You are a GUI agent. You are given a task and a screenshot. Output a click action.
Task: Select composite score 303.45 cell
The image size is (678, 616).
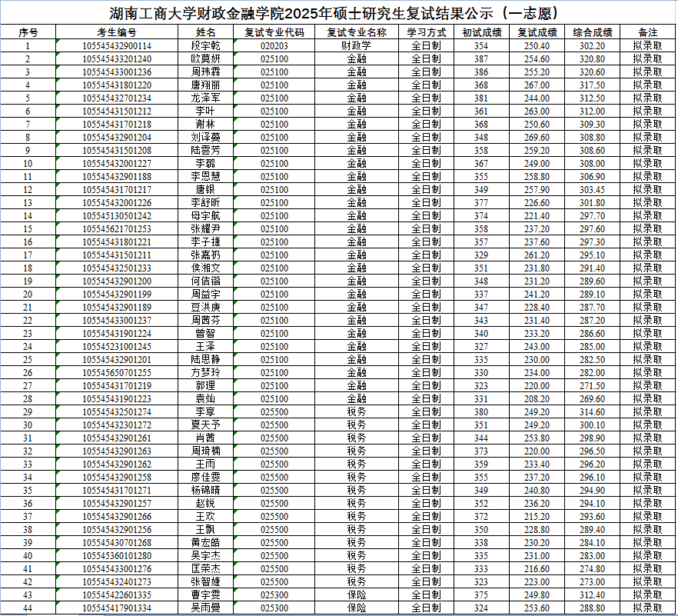(x=592, y=189)
